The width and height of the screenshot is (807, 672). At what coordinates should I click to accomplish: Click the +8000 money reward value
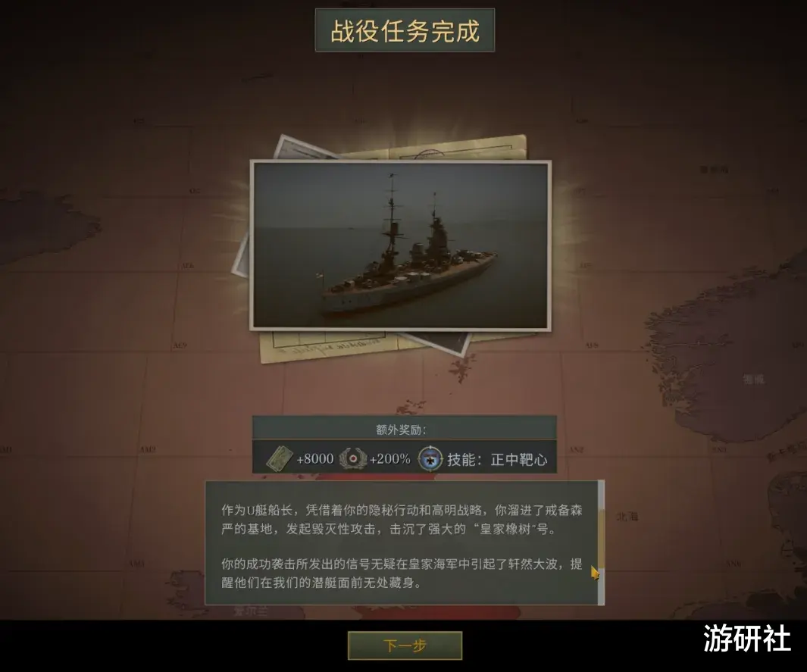[315, 458]
